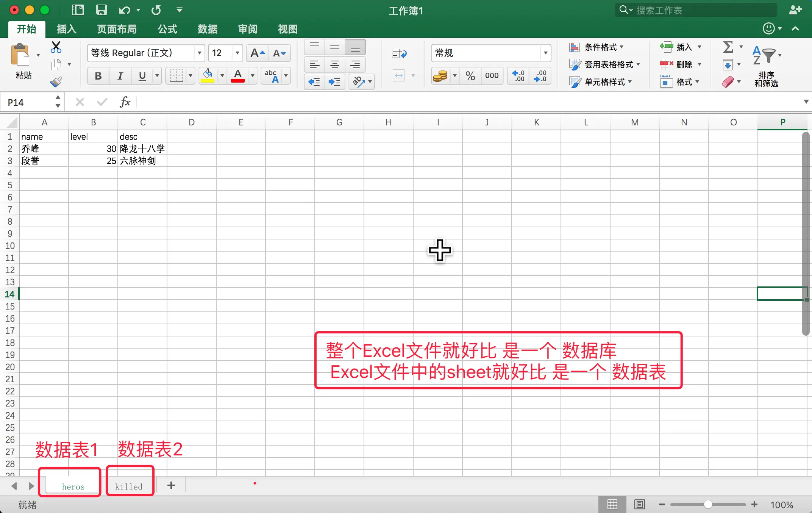Open the font name dropdown
This screenshot has height=513, width=812.
coord(199,53)
